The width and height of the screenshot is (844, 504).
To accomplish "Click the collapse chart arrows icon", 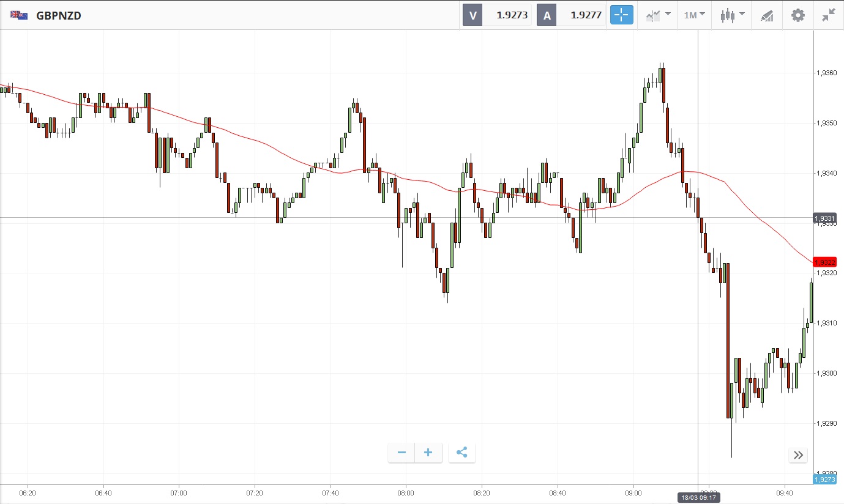I will (x=829, y=15).
